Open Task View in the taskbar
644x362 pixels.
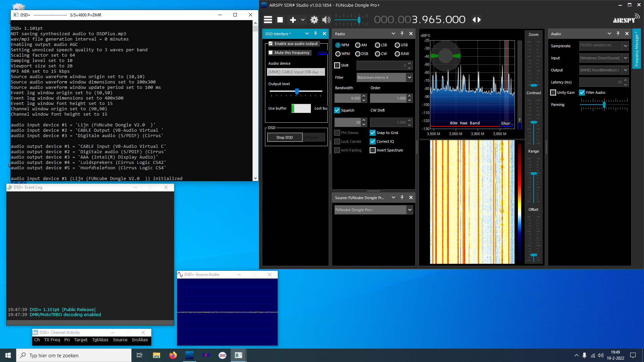pyautogui.click(x=140, y=355)
